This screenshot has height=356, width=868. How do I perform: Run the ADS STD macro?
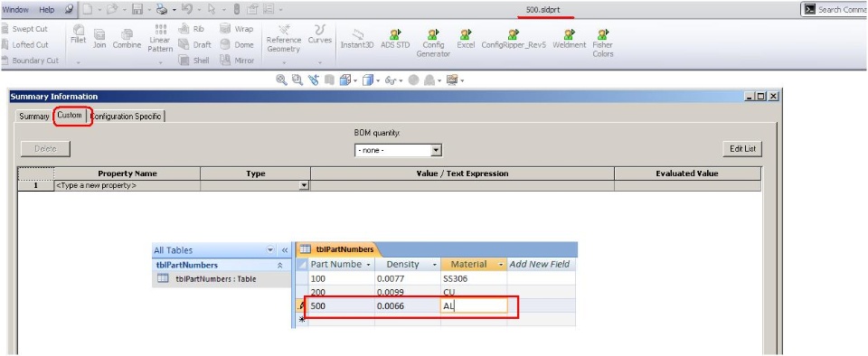395,39
